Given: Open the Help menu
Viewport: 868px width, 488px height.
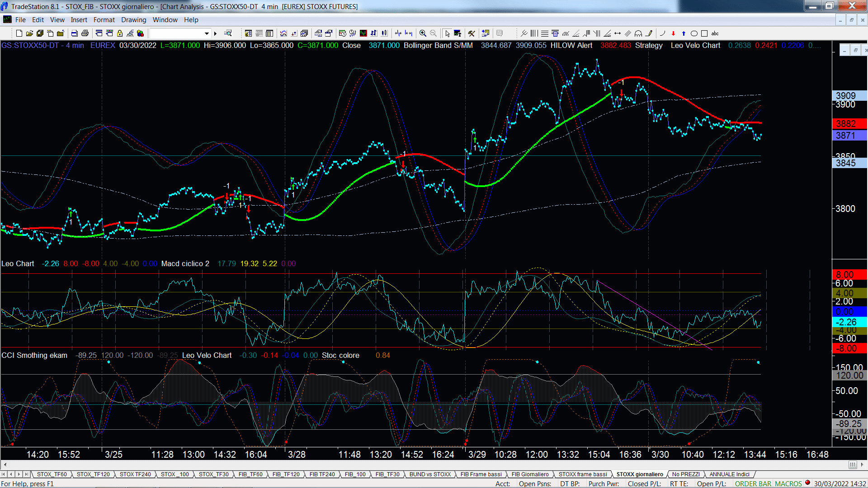Looking at the screenshot, I should 191,20.
